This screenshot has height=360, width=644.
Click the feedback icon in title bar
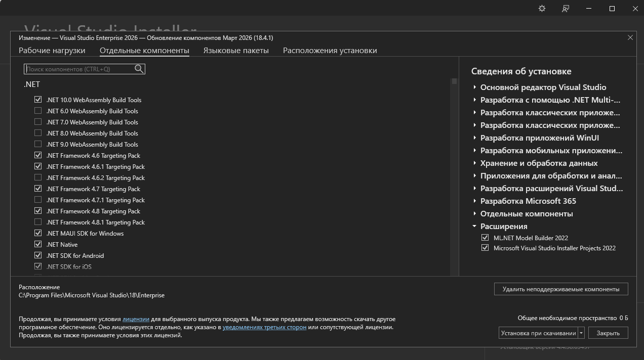point(566,9)
